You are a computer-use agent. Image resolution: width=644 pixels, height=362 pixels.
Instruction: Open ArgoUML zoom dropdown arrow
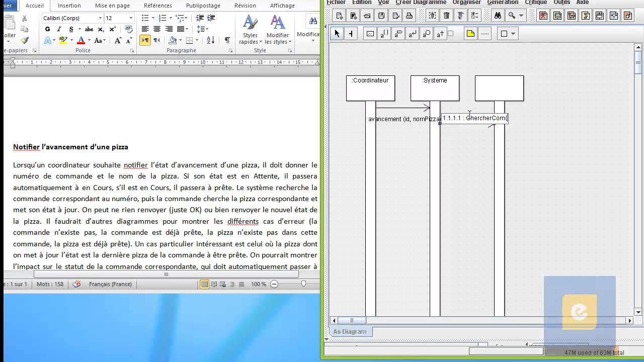[x=521, y=16]
